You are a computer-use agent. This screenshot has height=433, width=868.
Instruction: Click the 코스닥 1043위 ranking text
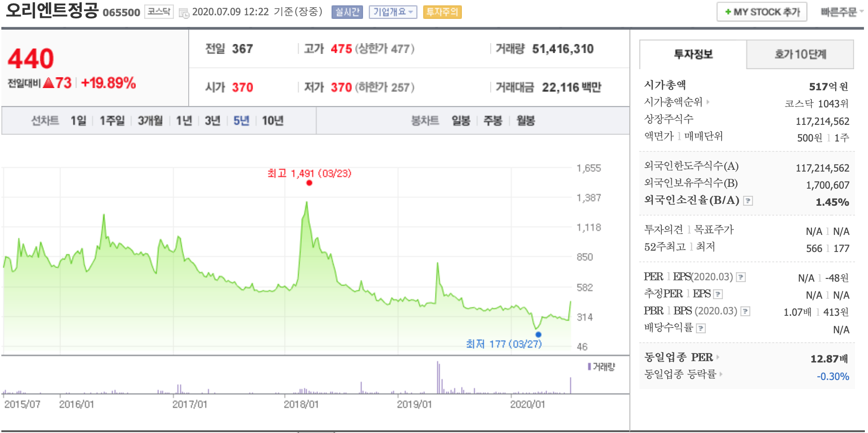click(x=817, y=104)
